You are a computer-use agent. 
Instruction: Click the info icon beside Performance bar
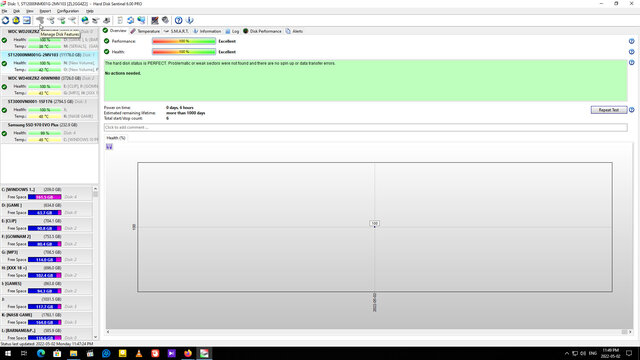point(631,41)
